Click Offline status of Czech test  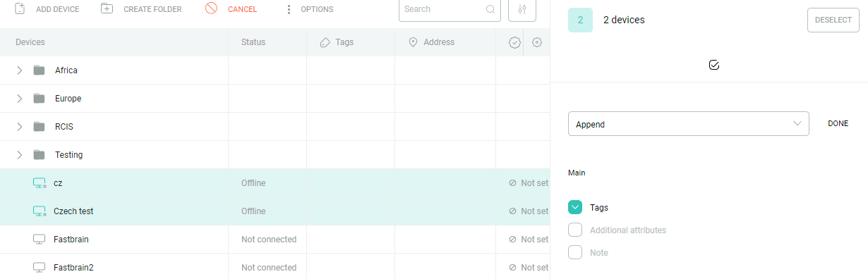[253, 211]
